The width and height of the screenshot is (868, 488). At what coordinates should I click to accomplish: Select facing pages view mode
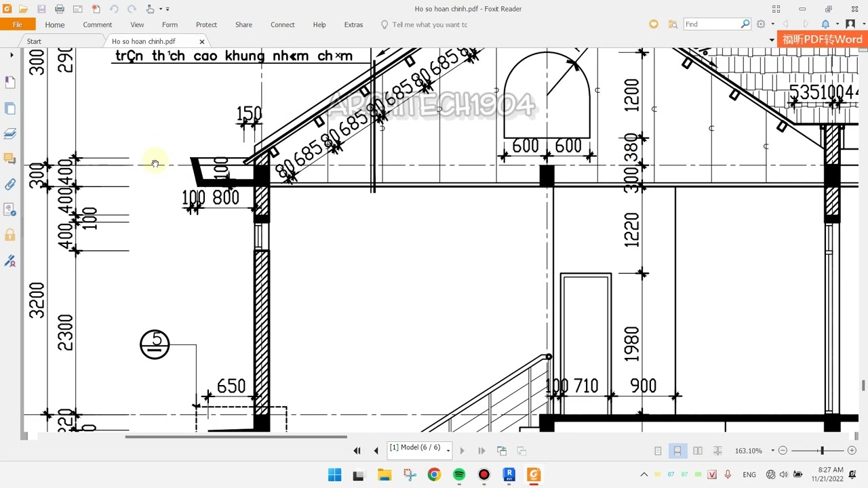coord(698,451)
